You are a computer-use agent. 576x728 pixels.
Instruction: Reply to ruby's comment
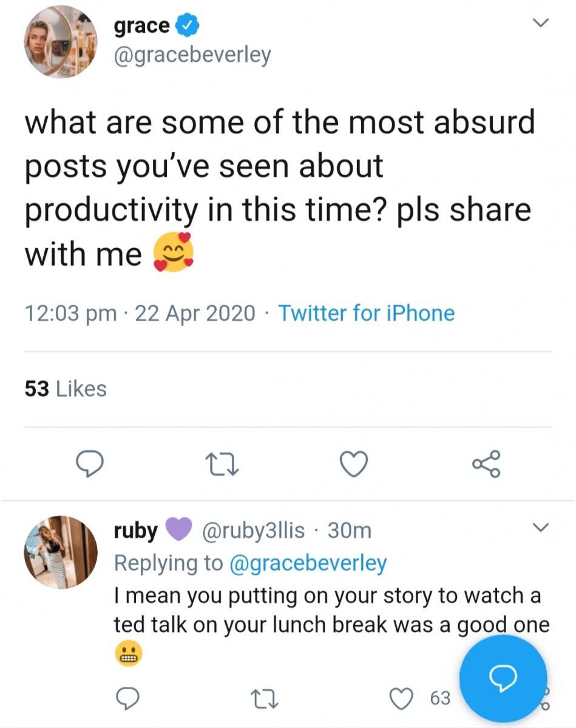pyautogui.click(x=127, y=698)
